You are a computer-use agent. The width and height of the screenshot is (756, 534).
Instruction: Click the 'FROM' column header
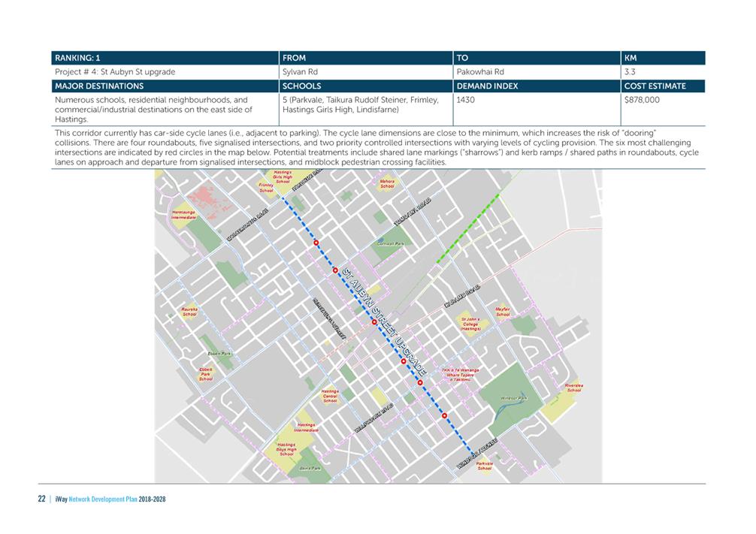pos(366,58)
